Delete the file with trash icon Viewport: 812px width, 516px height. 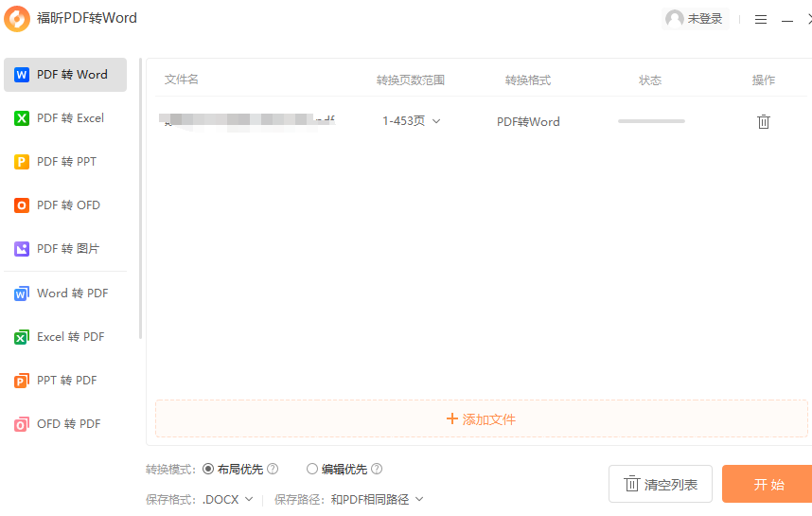(x=763, y=121)
